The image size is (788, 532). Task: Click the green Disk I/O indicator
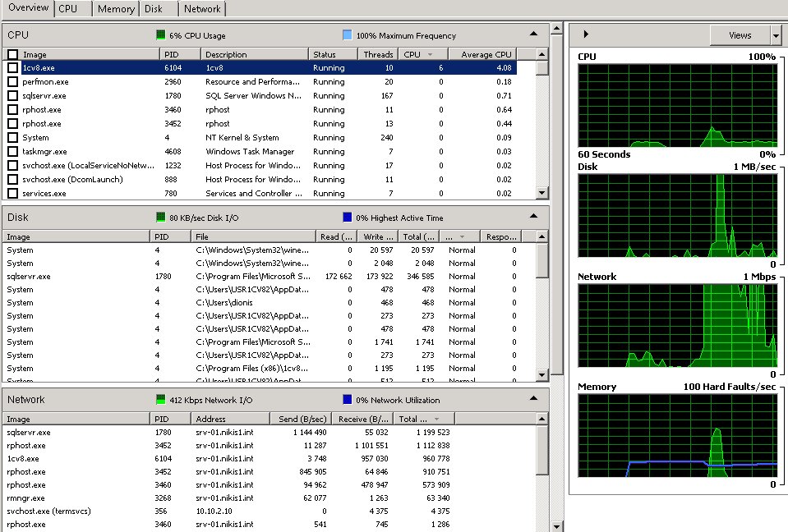click(x=161, y=218)
